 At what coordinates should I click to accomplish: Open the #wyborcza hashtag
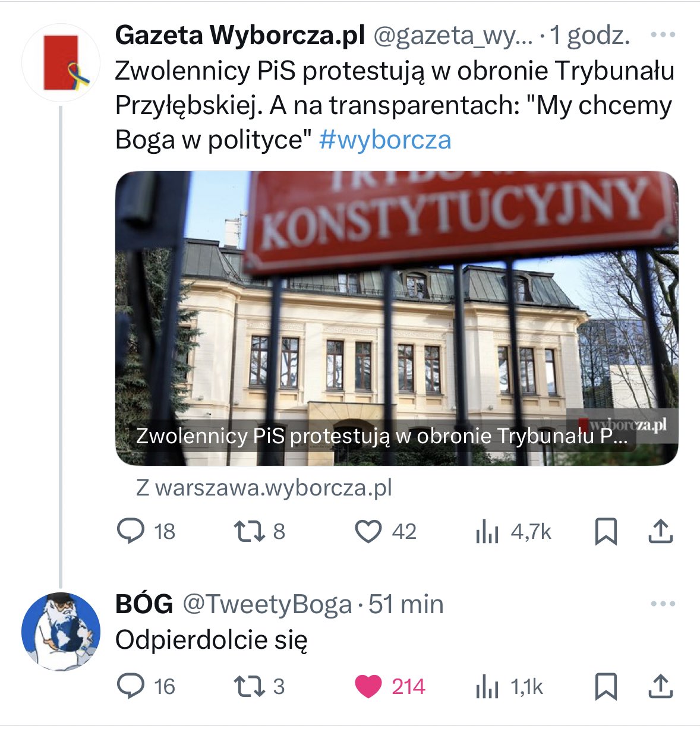(x=385, y=140)
